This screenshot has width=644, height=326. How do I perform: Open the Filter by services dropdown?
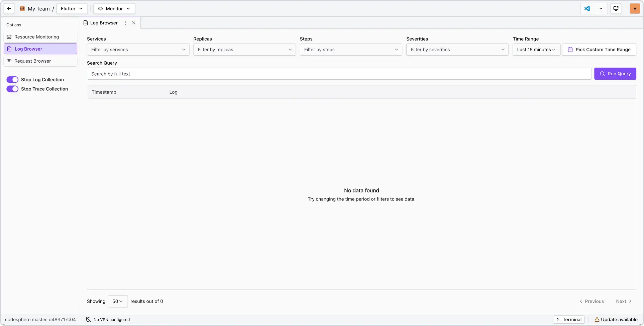[x=138, y=49]
